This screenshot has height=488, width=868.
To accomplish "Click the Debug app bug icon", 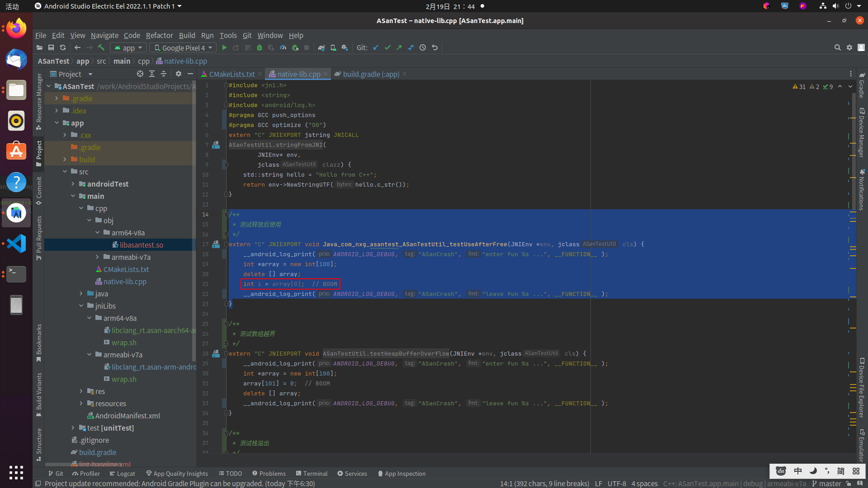I will click(259, 47).
